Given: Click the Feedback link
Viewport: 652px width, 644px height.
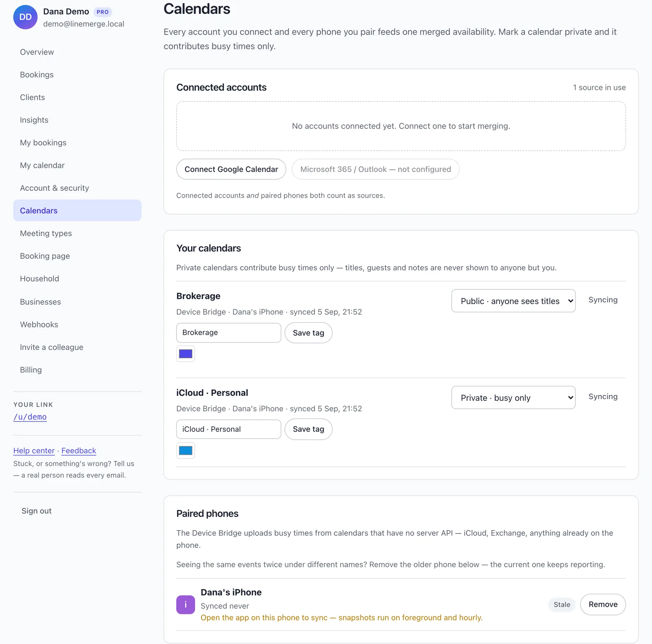Looking at the screenshot, I should click(79, 450).
